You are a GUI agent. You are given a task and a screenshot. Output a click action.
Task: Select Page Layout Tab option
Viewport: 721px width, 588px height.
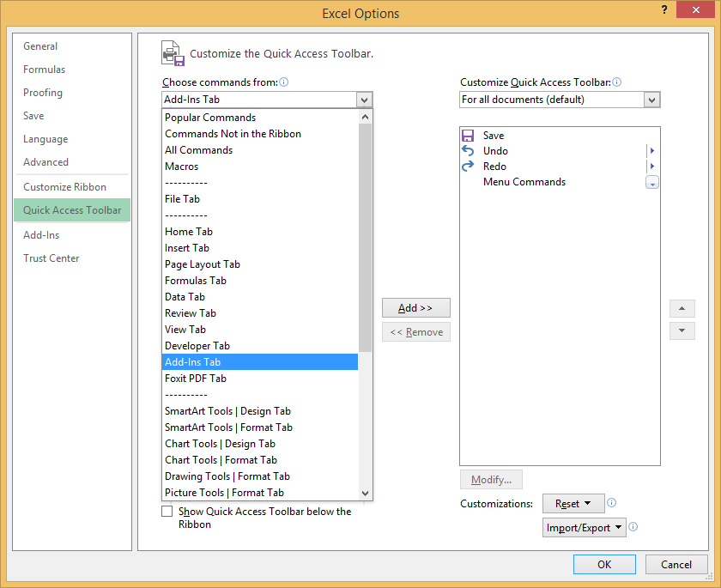point(260,264)
